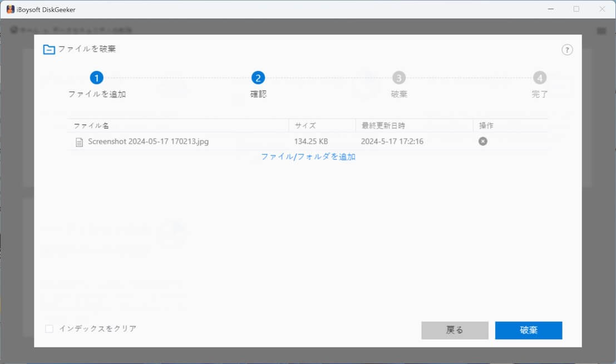
Task: Open the ファイル/フォルダを追加 link
Action: [x=308, y=157]
